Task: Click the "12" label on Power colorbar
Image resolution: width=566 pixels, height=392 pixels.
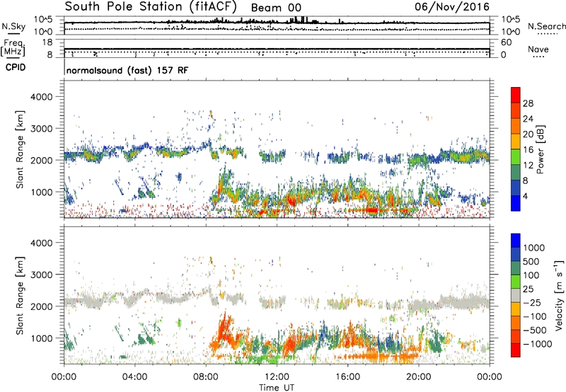Action: 528,165
